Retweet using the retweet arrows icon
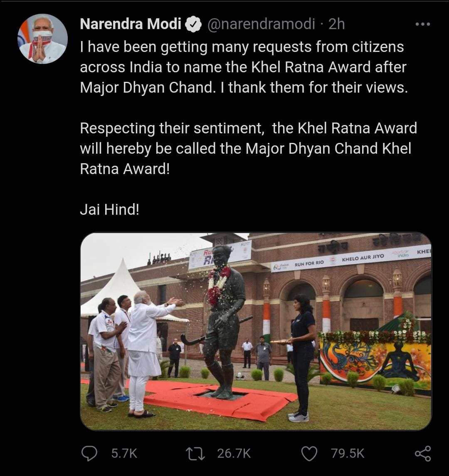 [x=195, y=453]
